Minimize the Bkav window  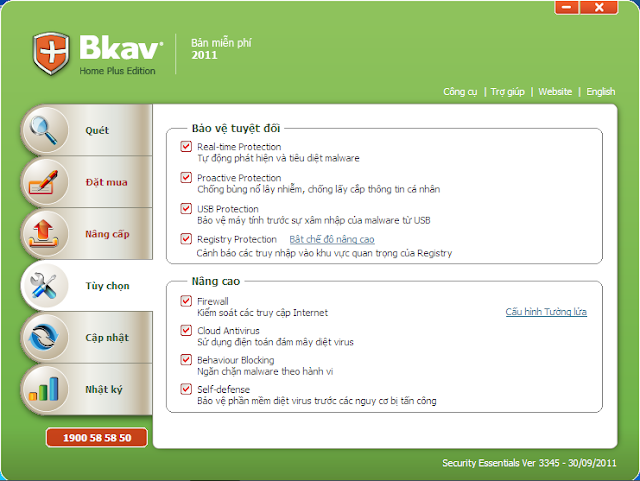coord(566,7)
